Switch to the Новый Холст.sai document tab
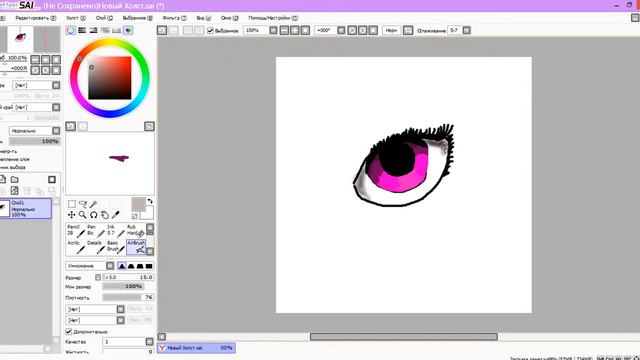Image resolution: width=640 pixels, height=360 pixels. tap(196, 348)
